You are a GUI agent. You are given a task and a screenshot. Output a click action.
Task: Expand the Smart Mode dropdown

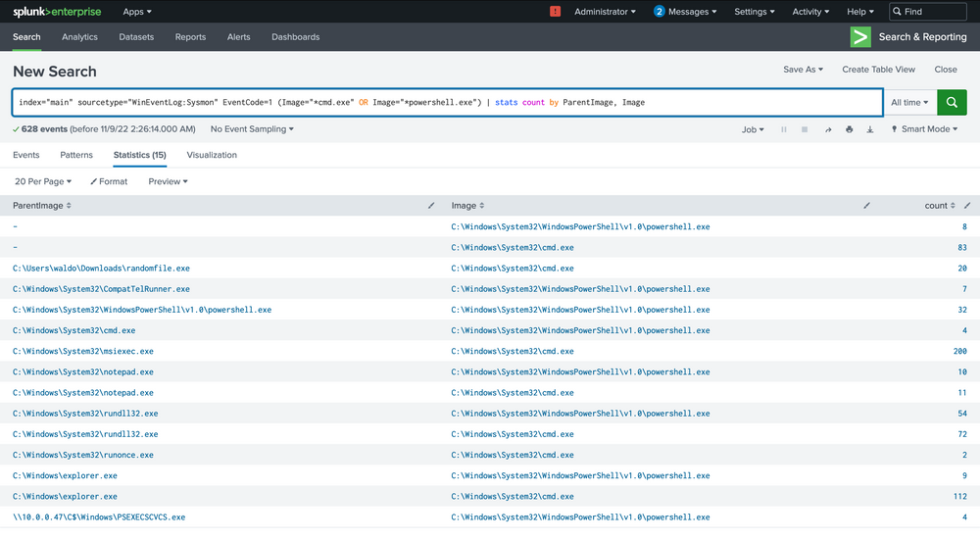[926, 129]
